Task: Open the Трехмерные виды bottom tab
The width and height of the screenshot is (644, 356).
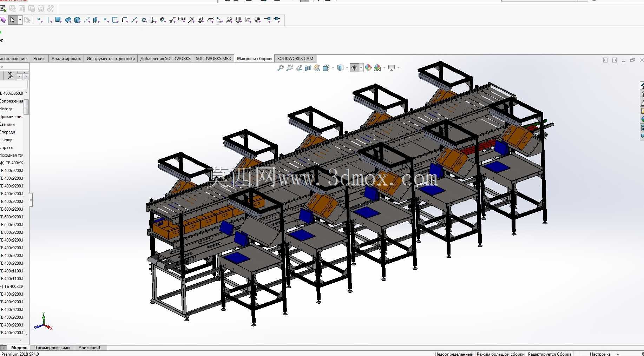Action: (x=53, y=348)
